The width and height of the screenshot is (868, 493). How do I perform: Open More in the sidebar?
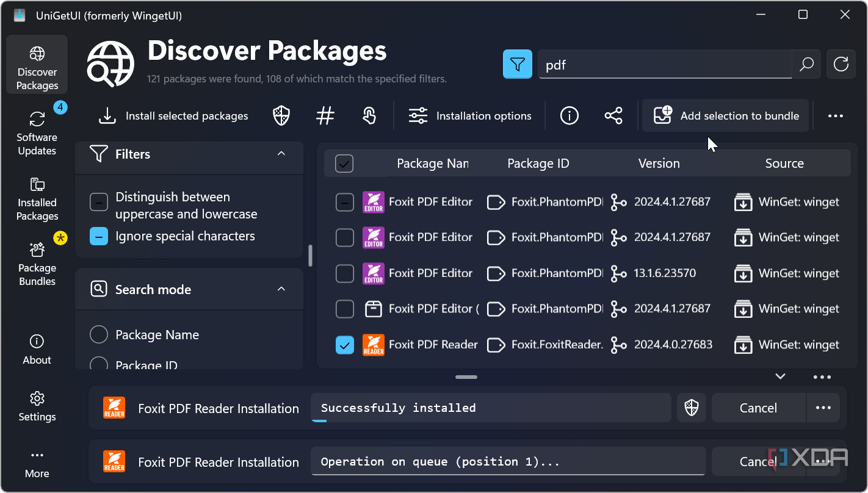(37, 464)
